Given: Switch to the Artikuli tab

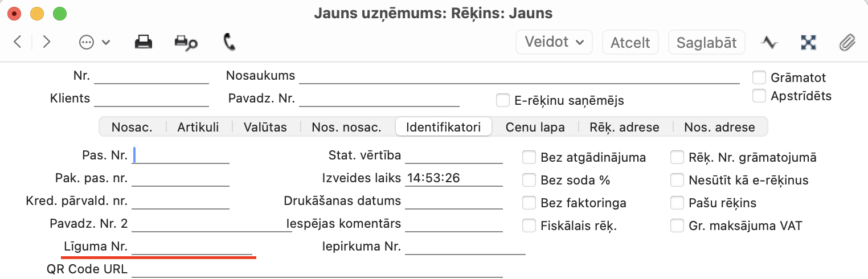Looking at the screenshot, I should click(x=198, y=127).
